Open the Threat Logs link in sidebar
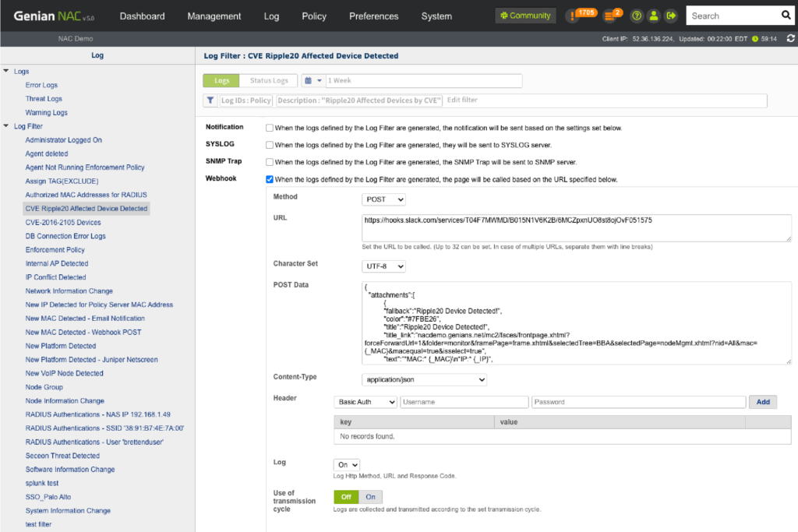Screen dimensions: 798x532 click(44, 99)
